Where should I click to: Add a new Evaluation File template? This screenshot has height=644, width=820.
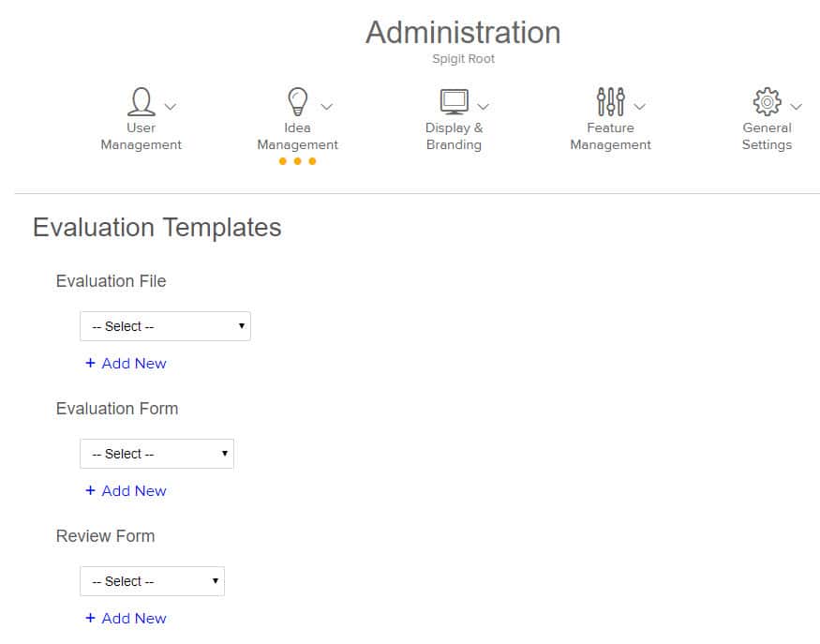[x=126, y=364]
